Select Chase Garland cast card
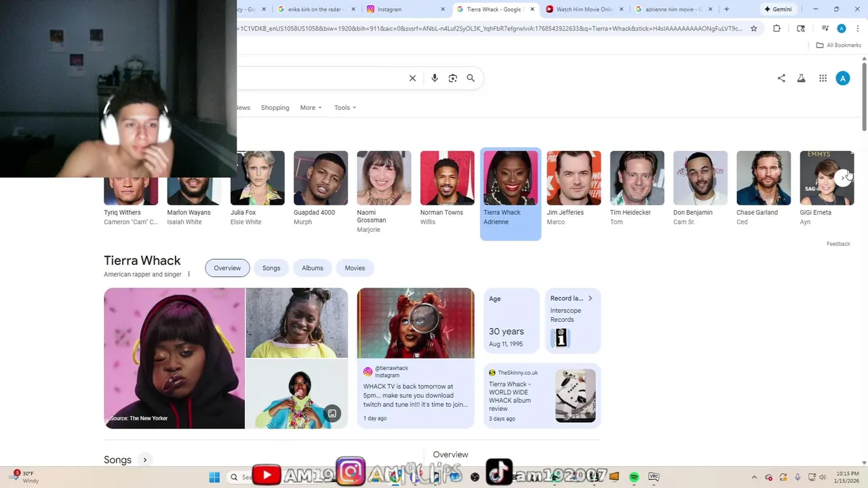 [x=764, y=188]
